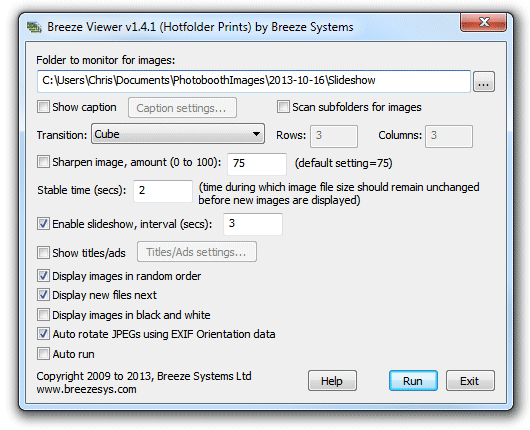
Task: Open the Transition dropdown showing Cube
Action: click(178, 134)
